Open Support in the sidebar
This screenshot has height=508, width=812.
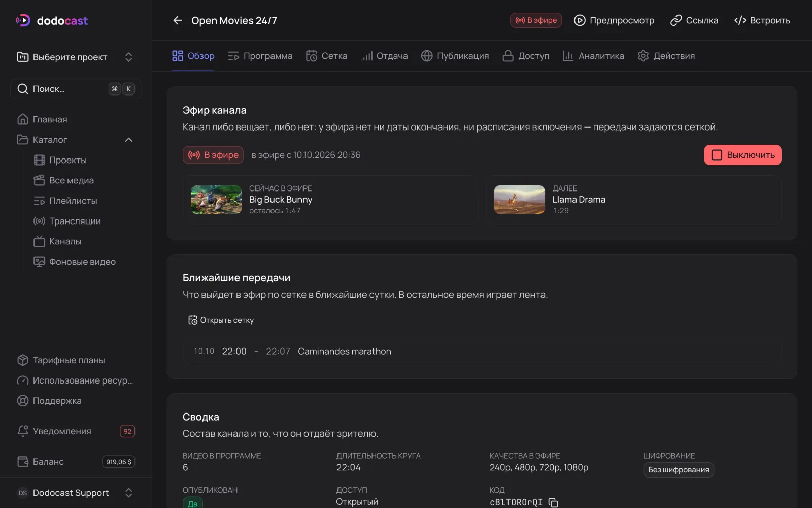point(76,401)
